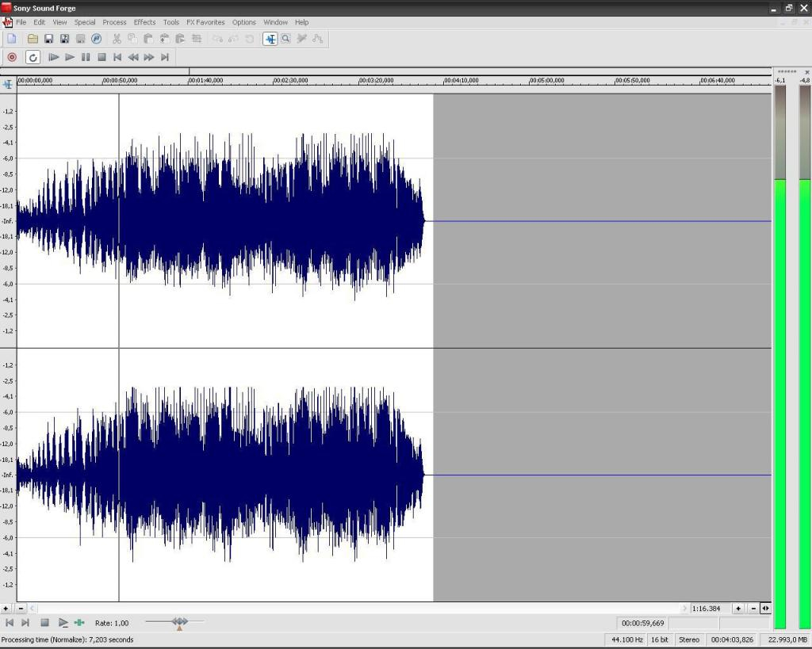The width and height of the screenshot is (812, 649).
Task: Click the playback Rate slider
Action: (x=179, y=623)
